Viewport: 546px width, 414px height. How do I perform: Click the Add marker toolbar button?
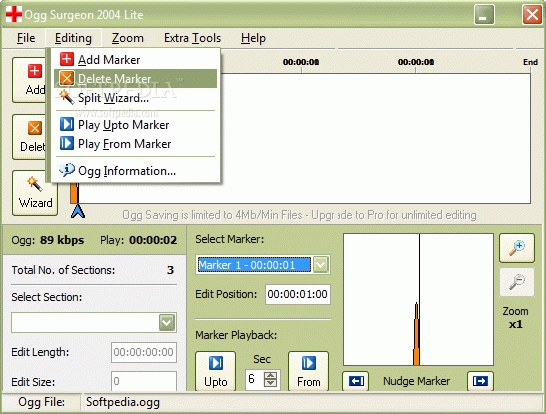pyautogui.click(x=29, y=80)
